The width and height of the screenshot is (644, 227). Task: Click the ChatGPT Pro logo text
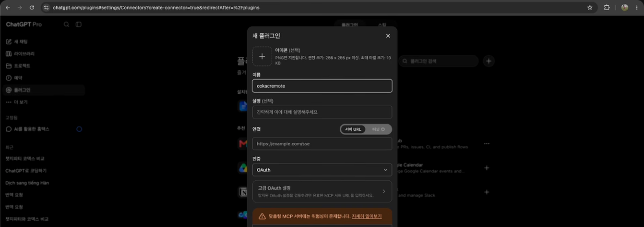coord(24,25)
